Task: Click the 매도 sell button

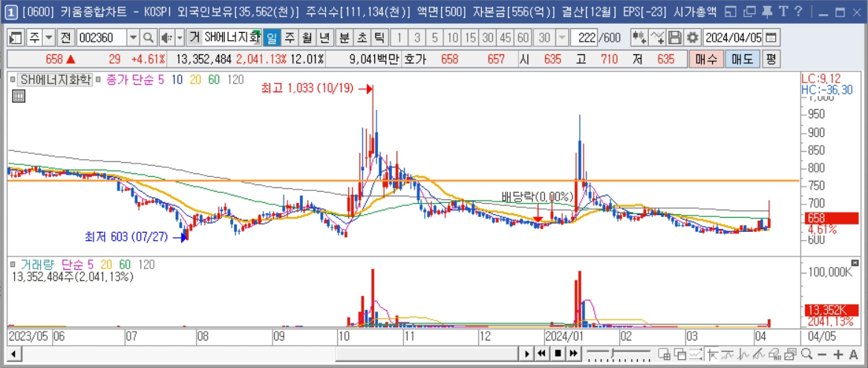Action: point(742,58)
